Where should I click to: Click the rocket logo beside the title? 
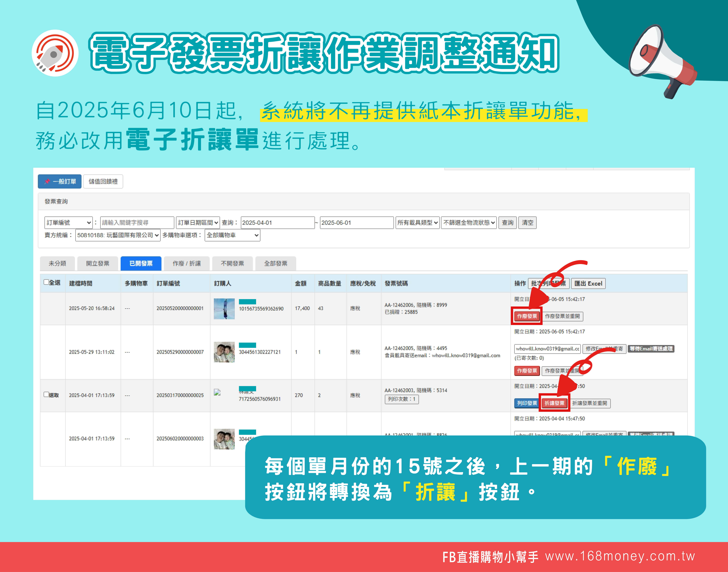[55, 53]
